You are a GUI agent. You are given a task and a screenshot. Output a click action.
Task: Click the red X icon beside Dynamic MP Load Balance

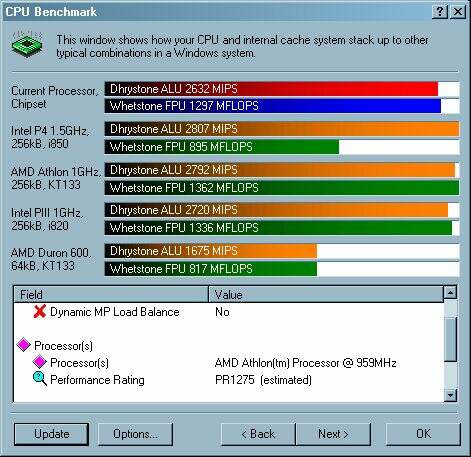40,312
